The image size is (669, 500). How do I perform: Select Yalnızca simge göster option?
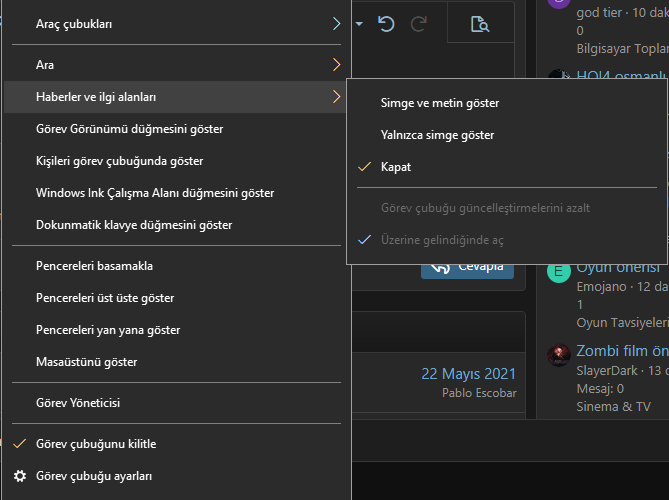[x=506, y=135]
